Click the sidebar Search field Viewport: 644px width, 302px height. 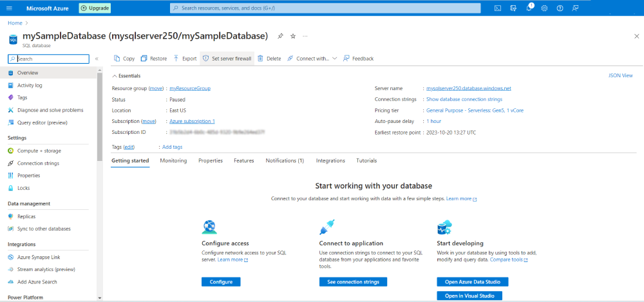click(x=48, y=59)
